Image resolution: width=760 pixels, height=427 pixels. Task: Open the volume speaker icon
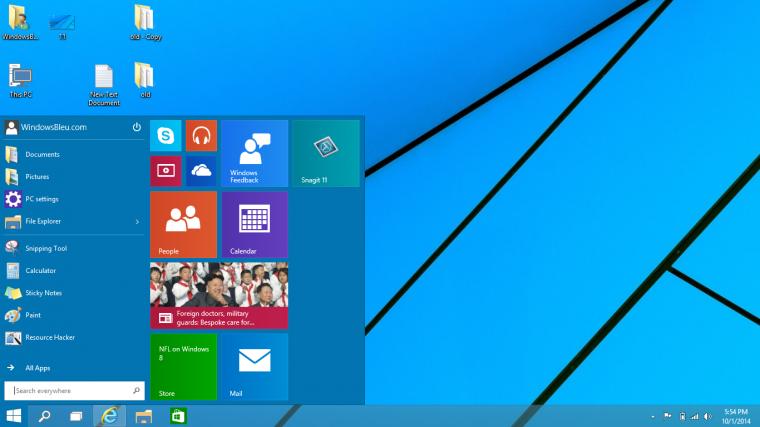pos(708,416)
